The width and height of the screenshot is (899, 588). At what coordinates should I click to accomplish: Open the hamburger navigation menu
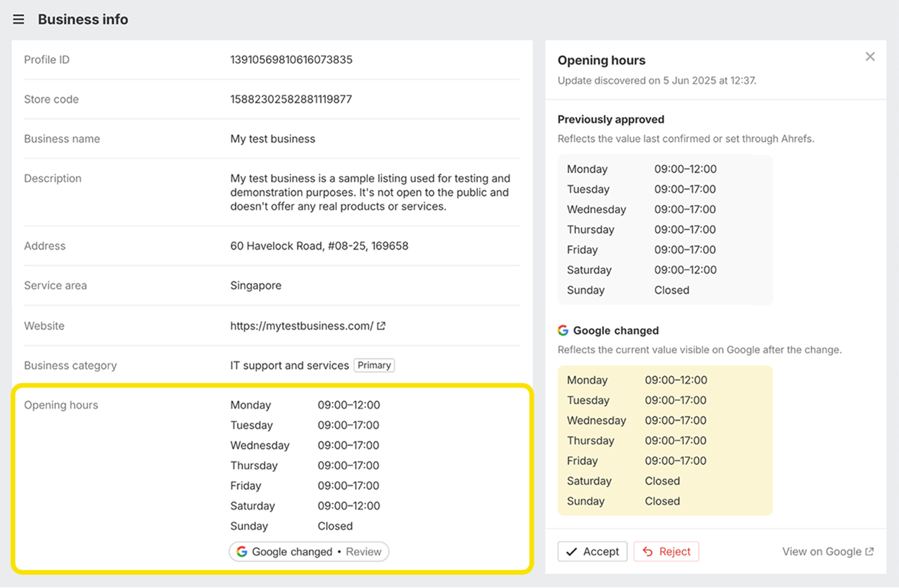pos(18,19)
